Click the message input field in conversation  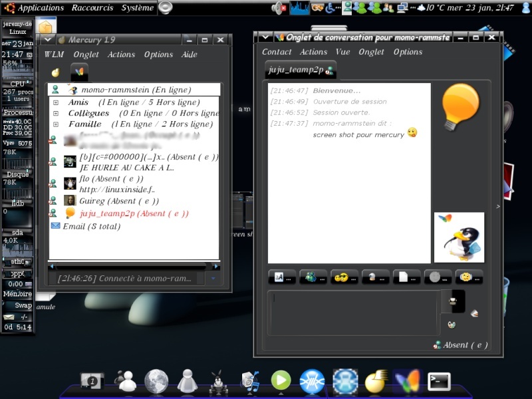(x=354, y=313)
